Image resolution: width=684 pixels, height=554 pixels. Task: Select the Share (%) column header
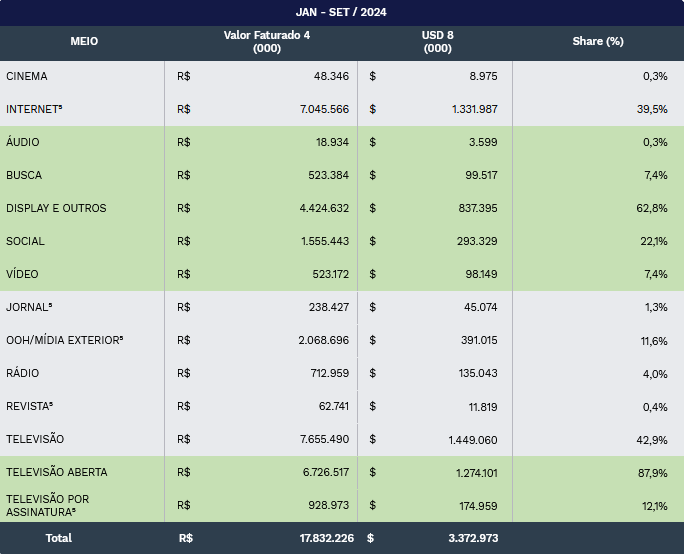click(x=598, y=41)
